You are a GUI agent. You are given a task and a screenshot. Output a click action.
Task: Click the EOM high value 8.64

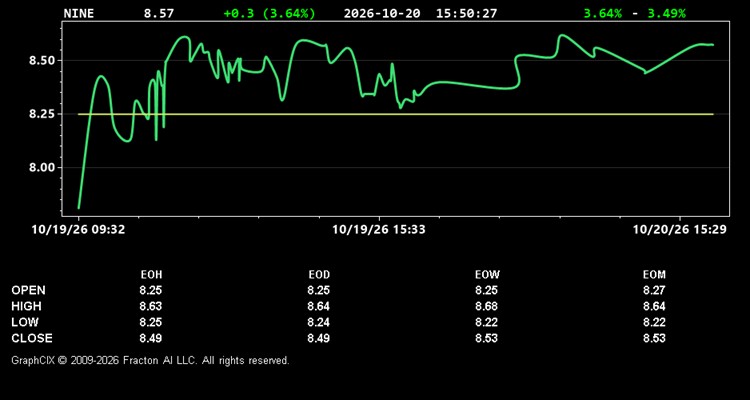point(654,306)
